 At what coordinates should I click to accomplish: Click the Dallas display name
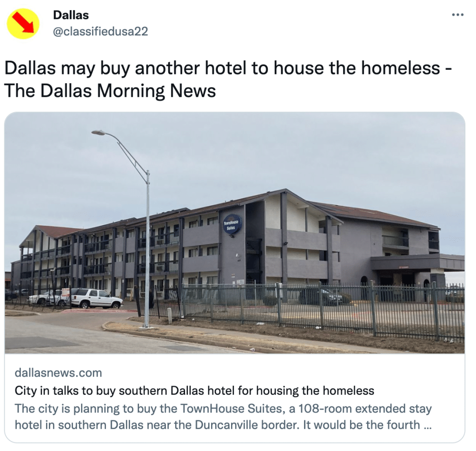tap(71, 15)
